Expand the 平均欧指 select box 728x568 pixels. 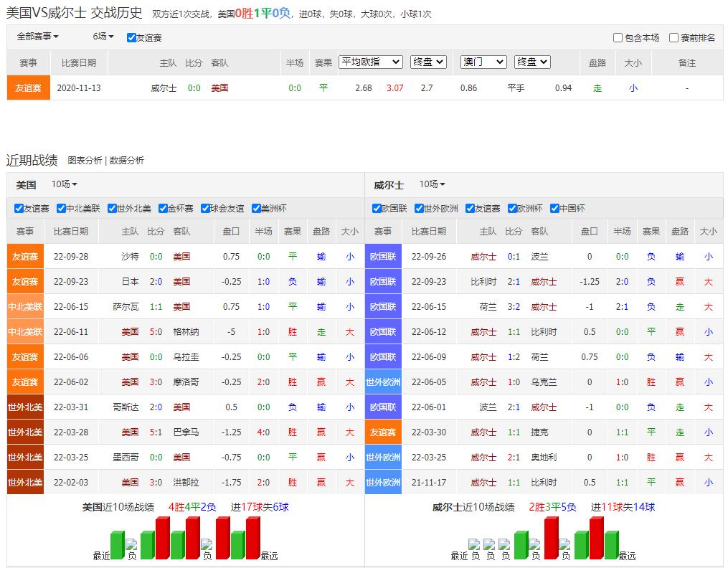tap(371, 62)
